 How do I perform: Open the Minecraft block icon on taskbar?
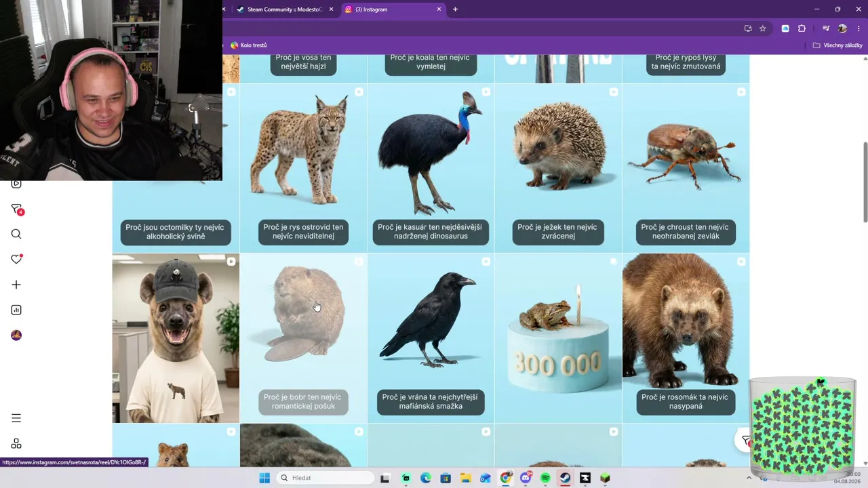pos(605,478)
